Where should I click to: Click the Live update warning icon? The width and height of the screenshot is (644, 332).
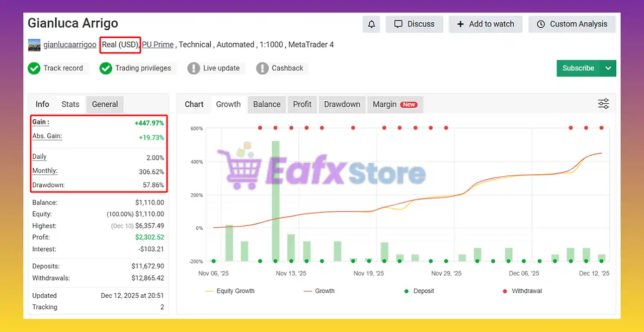[x=194, y=69]
